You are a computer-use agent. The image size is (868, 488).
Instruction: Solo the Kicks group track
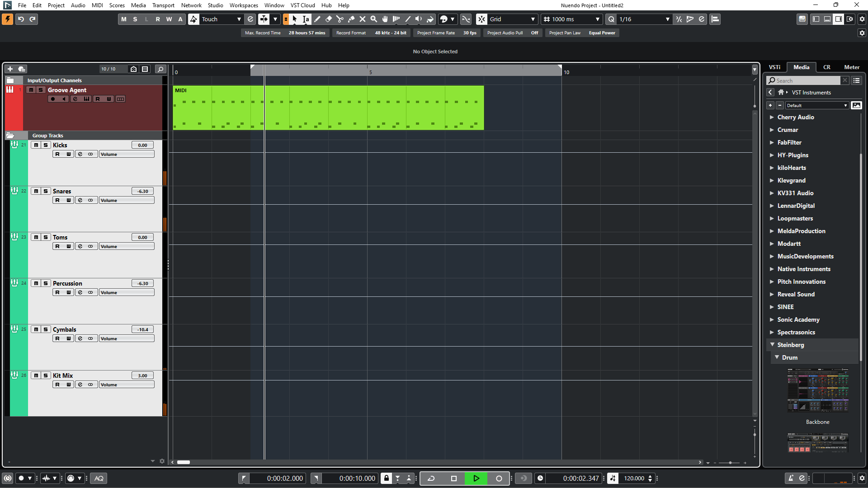coord(46,145)
